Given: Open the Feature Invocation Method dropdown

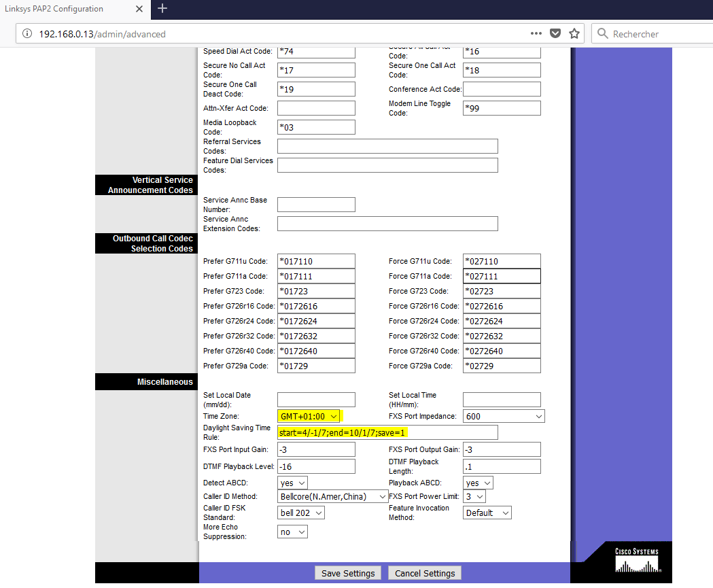Looking at the screenshot, I should 487,513.
